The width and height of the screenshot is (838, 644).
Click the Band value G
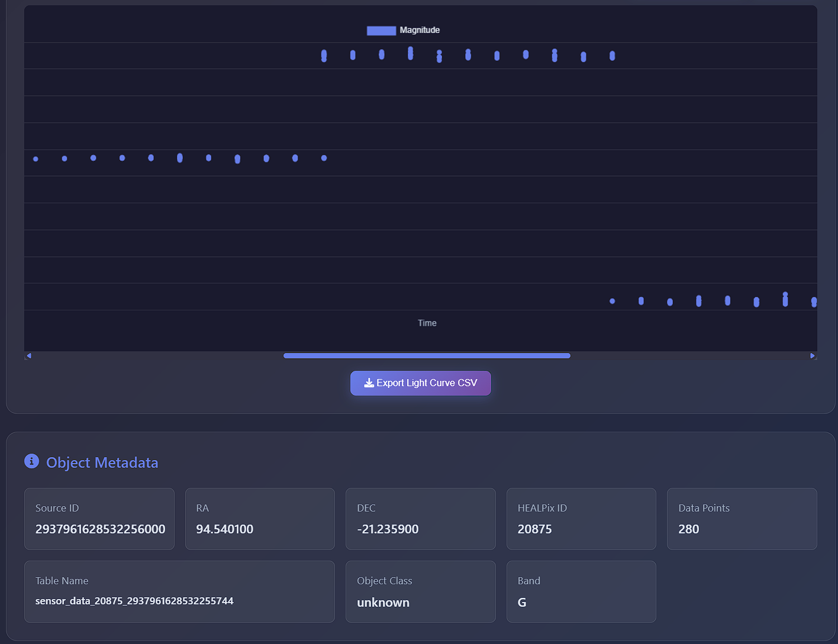[x=522, y=603]
